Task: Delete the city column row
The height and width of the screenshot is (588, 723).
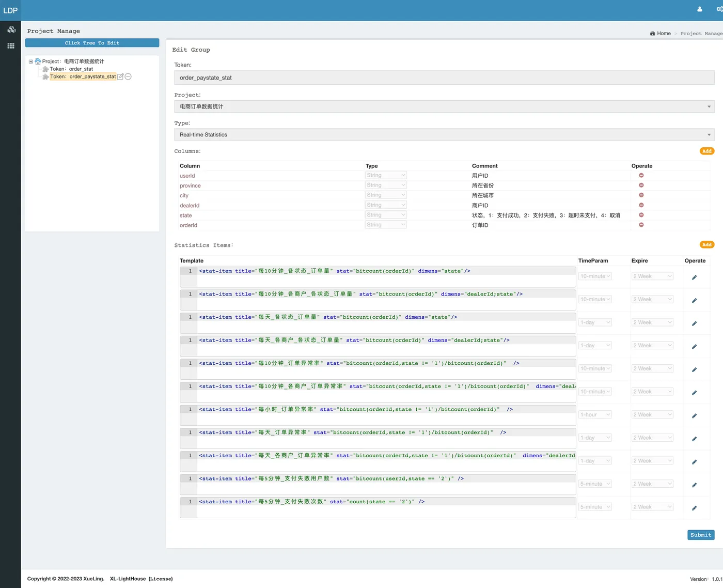Action: click(641, 195)
